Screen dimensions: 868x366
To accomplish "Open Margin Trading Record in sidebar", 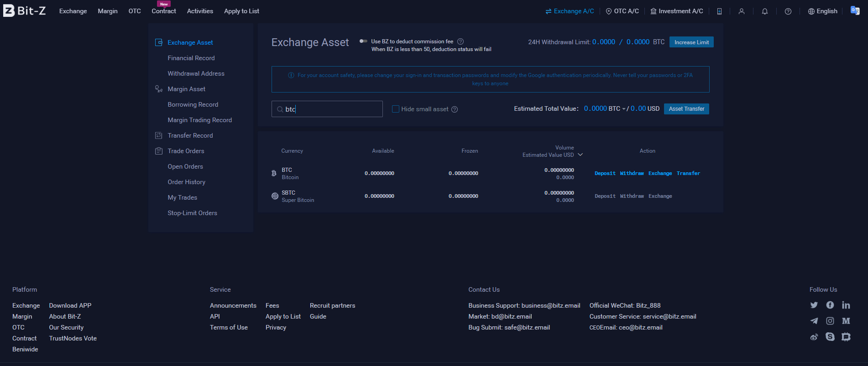I will pos(200,120).
